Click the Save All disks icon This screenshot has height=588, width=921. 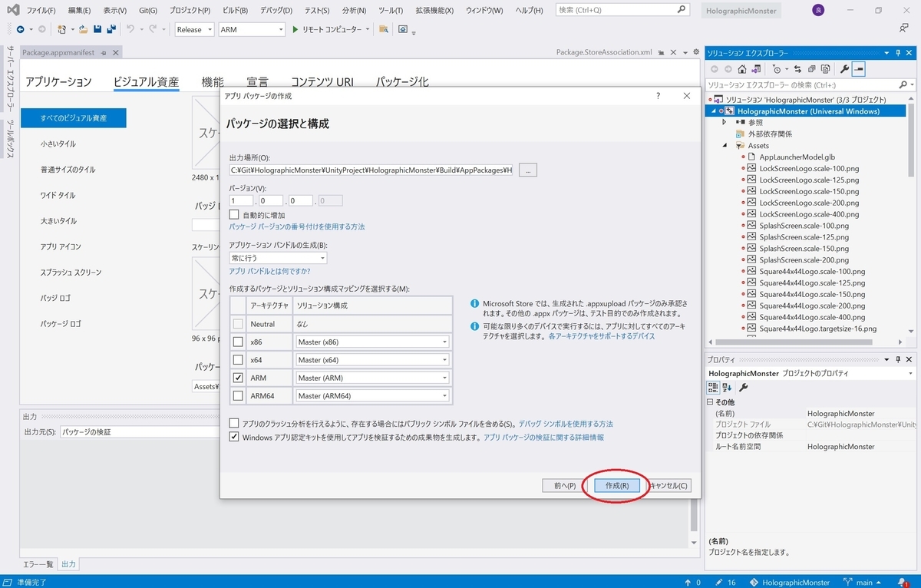[x=111, y=29]
